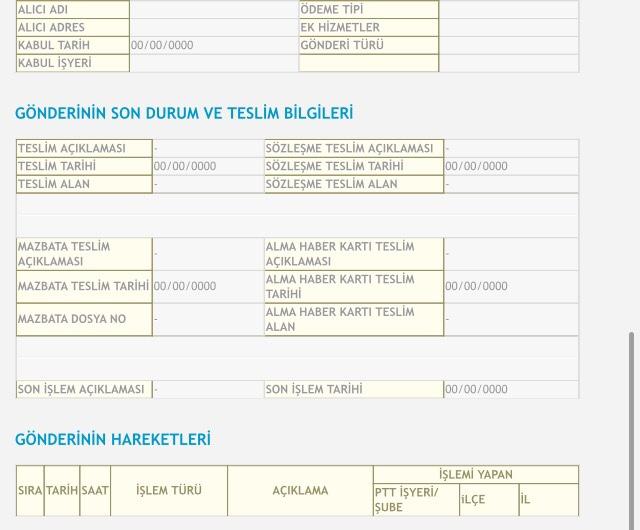The image size is (640, 530).
Task: Click the GÖNDERİNİN HAREKETLERİ section heading
Action: click(113, 439)
